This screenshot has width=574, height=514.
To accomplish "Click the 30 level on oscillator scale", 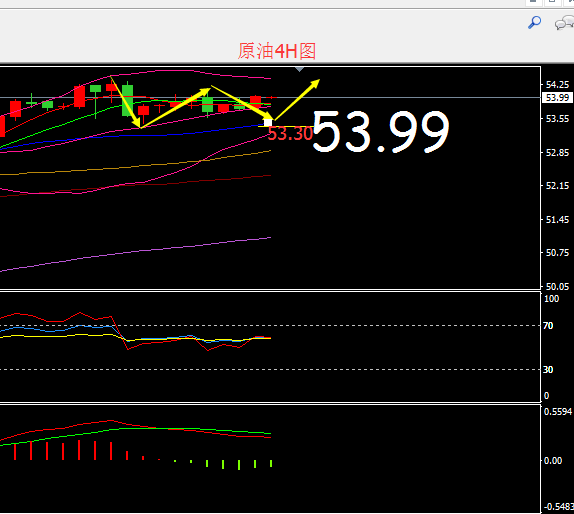I will coord(548,370).
